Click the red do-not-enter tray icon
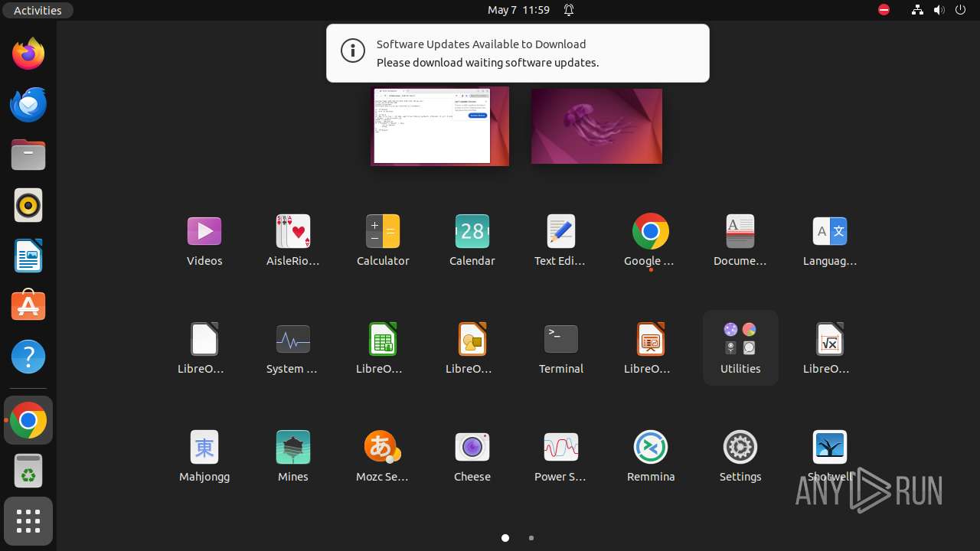The height and width of the screenshot is (551, 980). coord(884,10)
